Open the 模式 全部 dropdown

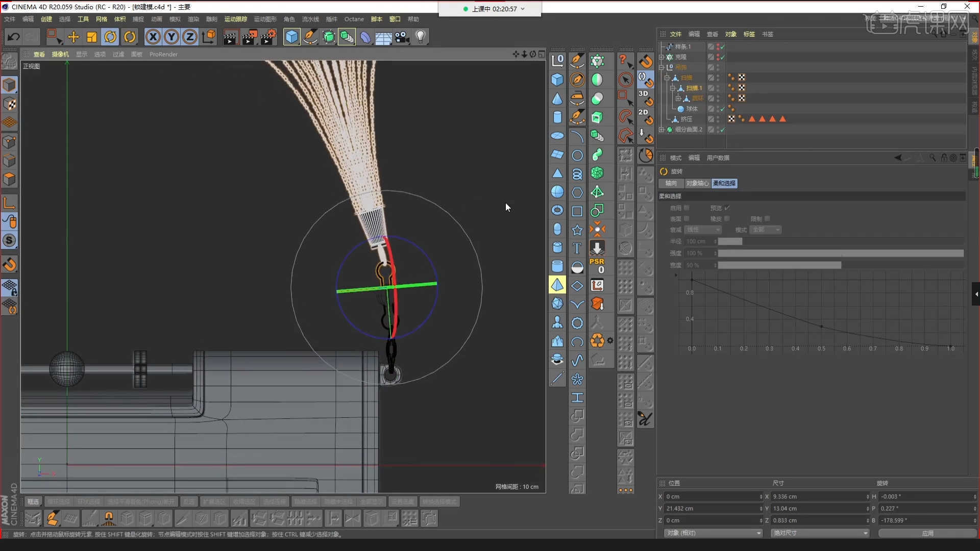click(766, 230)
